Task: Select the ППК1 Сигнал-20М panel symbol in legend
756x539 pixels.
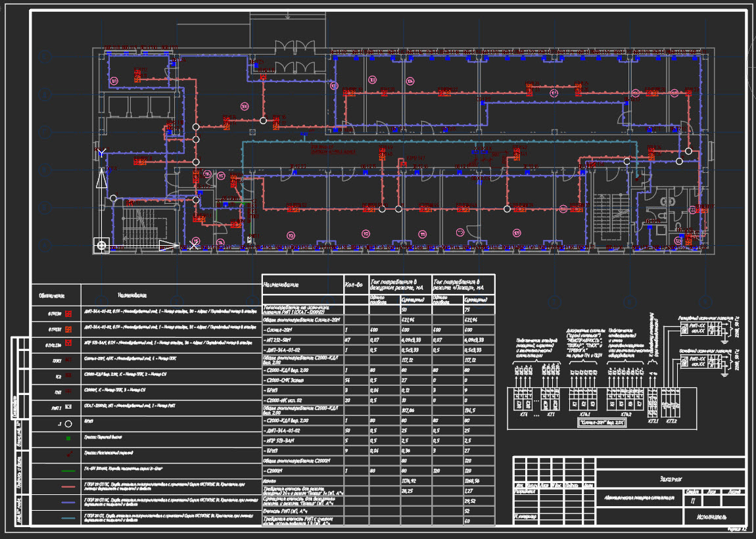Action: click(x=69, y=360)
